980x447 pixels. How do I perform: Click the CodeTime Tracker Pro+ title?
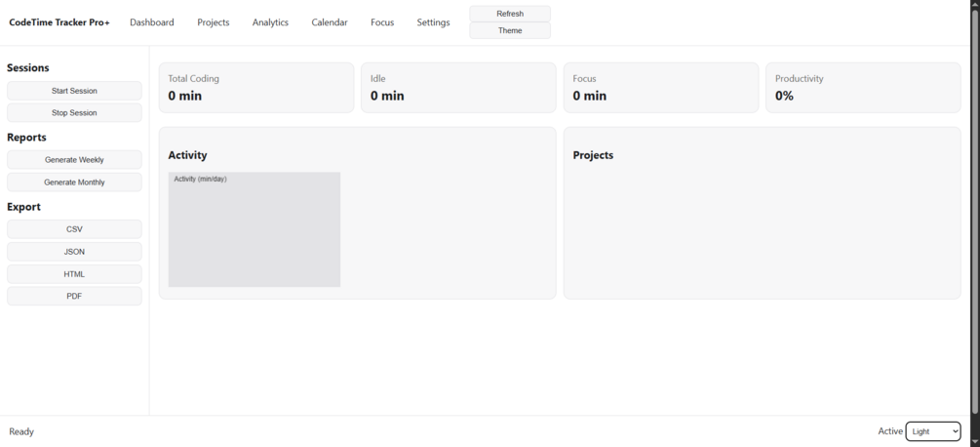(x=59, y=22)
